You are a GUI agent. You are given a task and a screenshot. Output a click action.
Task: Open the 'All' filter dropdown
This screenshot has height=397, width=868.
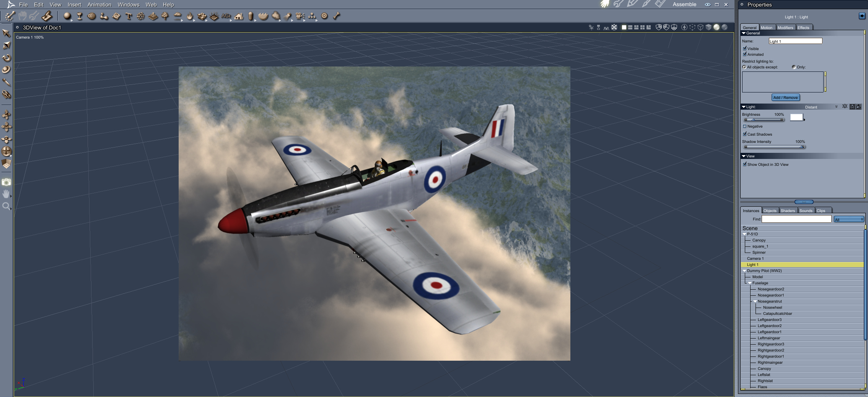coord(849,219)
